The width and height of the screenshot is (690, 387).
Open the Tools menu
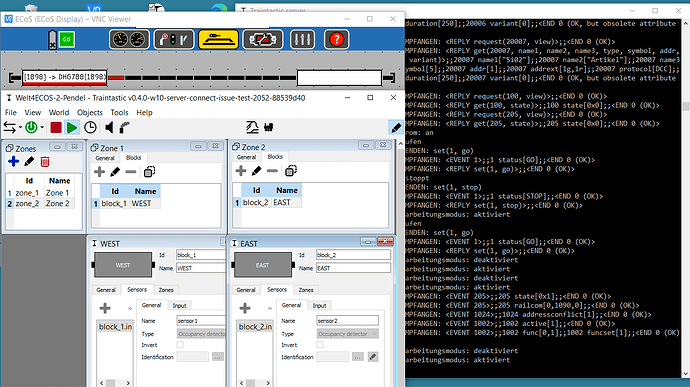(119, 113)
